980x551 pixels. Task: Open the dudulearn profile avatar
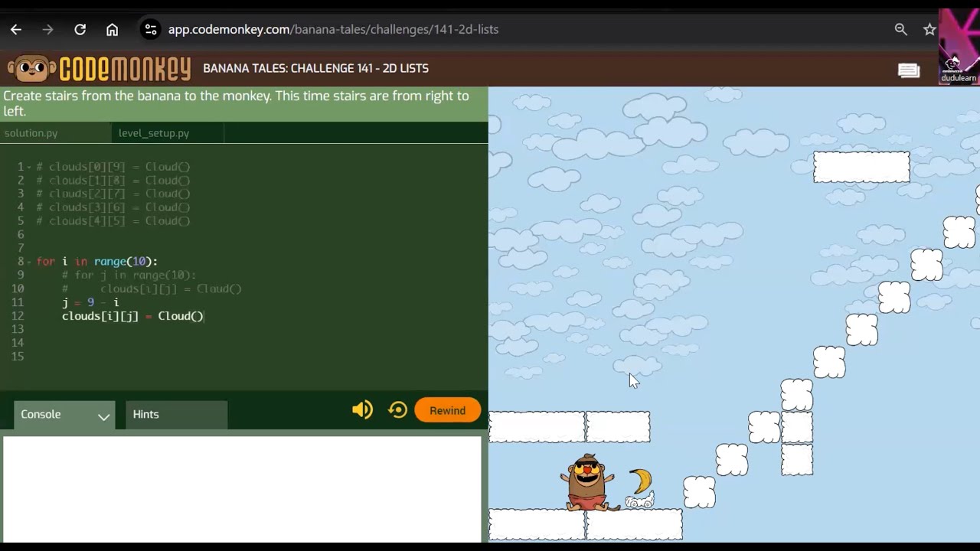click(x=959, y=46)
